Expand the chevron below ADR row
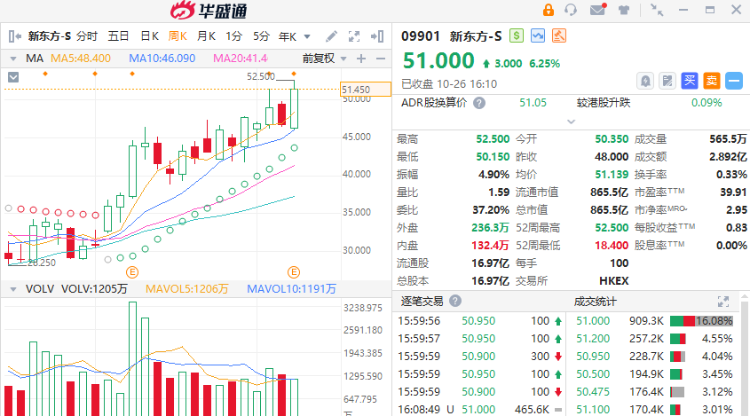Viewport: 750px width, 416px height. (571, 121)
